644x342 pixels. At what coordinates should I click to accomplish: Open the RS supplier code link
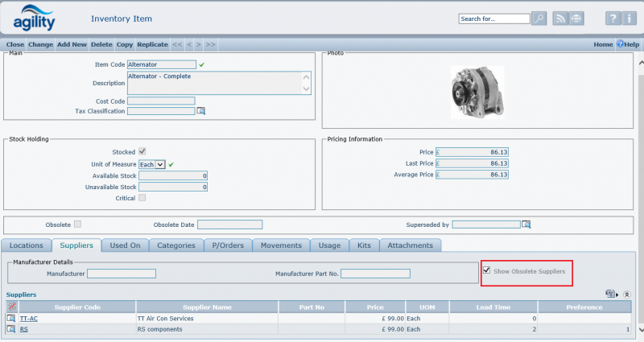(24, 329)
